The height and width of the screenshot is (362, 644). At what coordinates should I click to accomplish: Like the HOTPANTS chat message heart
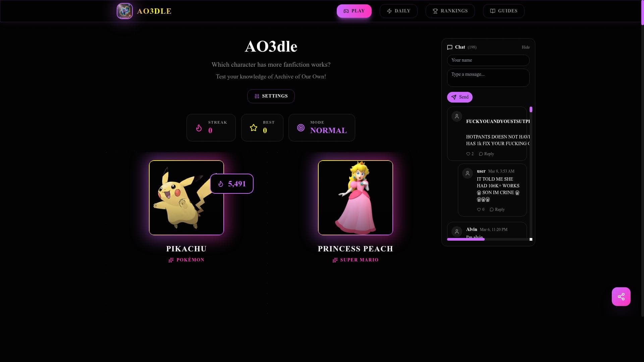468,154
